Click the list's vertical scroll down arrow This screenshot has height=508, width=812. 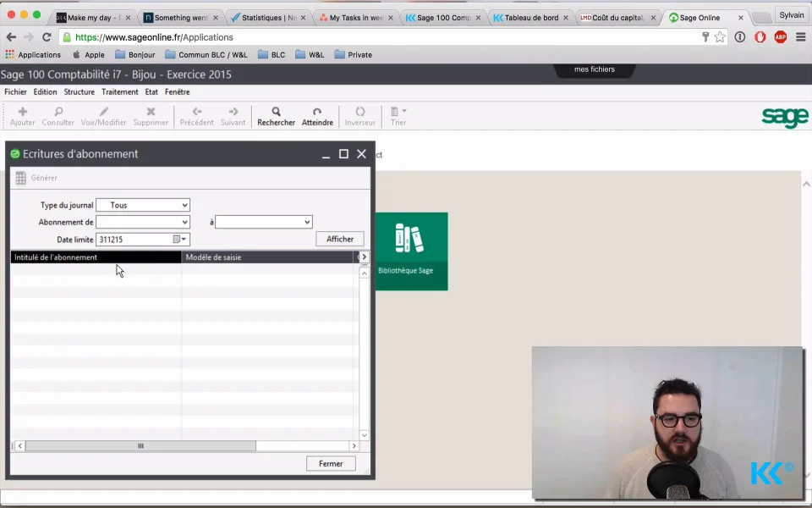tap(364, 435)
